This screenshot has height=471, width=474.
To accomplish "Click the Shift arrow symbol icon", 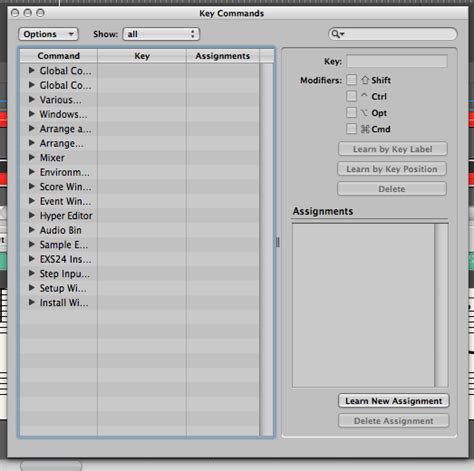I will point(365,80).
